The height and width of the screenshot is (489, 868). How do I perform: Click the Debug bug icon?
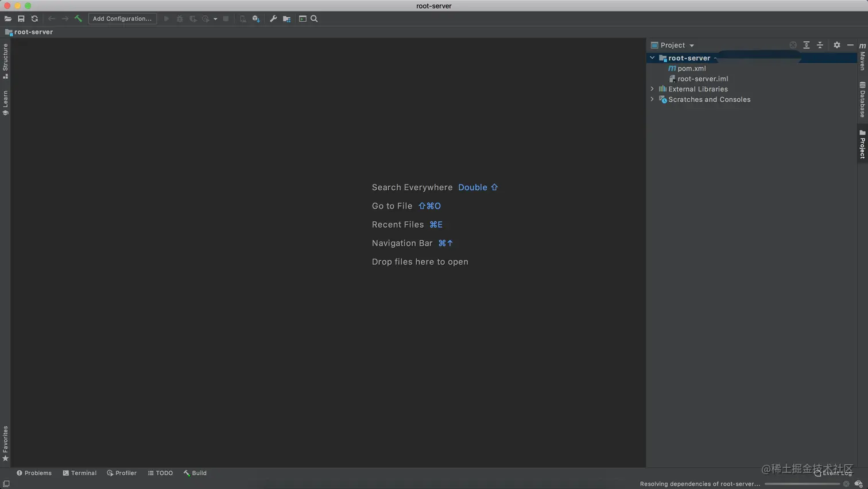point(180,19)
